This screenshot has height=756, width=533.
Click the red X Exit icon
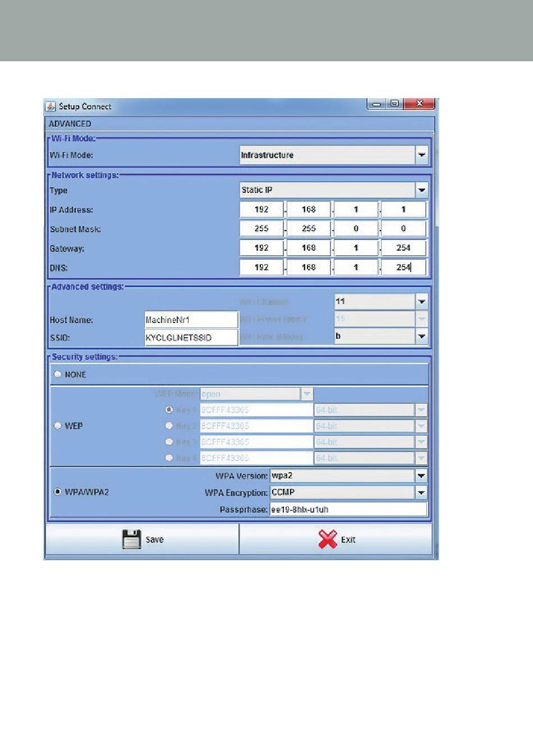click(328, 540)
